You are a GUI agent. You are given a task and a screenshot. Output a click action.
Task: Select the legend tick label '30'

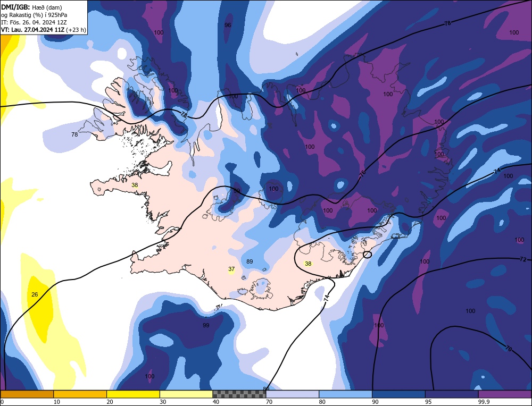(163, 402)
